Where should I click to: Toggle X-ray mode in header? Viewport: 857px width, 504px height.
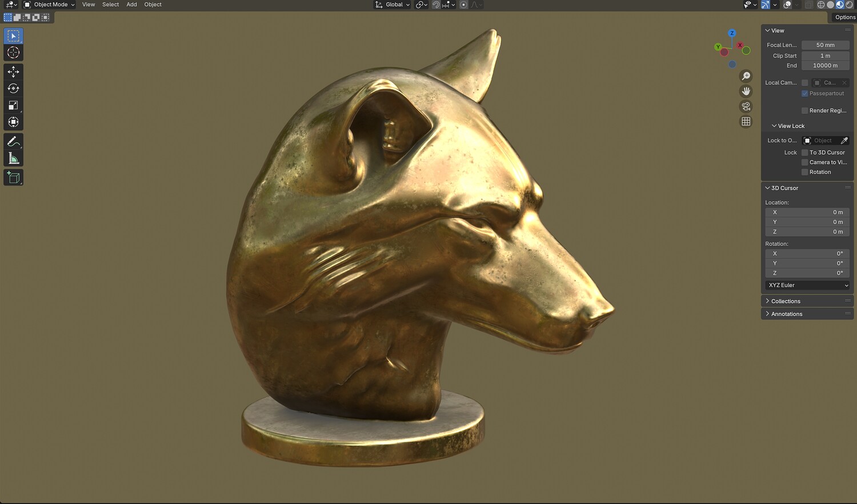tap(809, 5)
